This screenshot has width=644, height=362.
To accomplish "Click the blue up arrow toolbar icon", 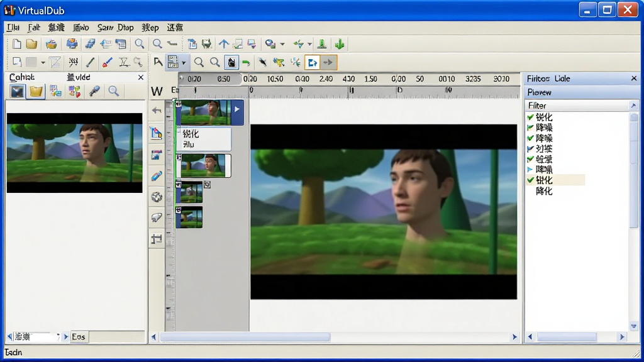I will point(223,44).
